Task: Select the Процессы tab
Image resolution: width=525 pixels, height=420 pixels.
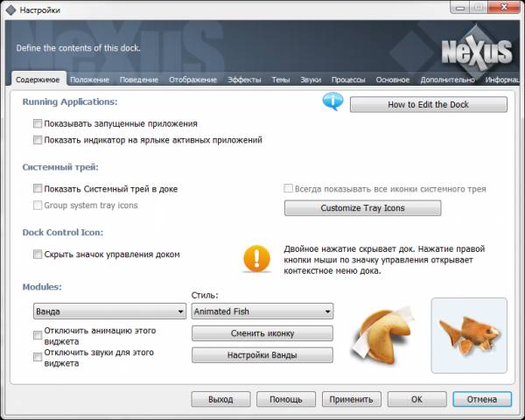Action: pos(348,80)
